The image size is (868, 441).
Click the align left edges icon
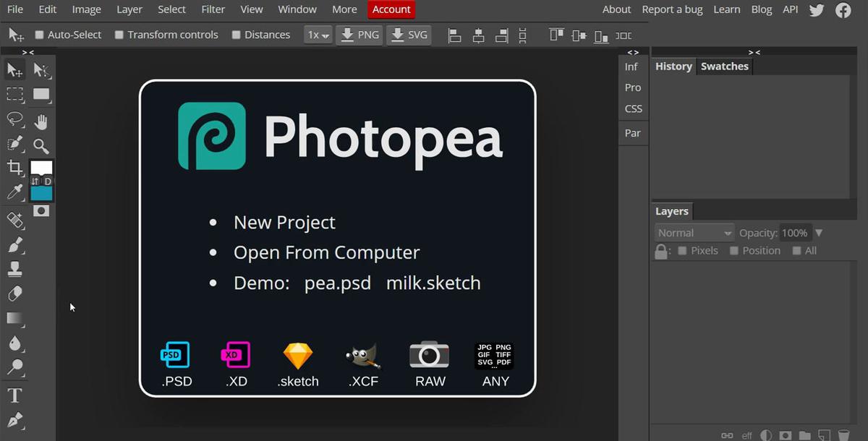click(x=454, y=35)
